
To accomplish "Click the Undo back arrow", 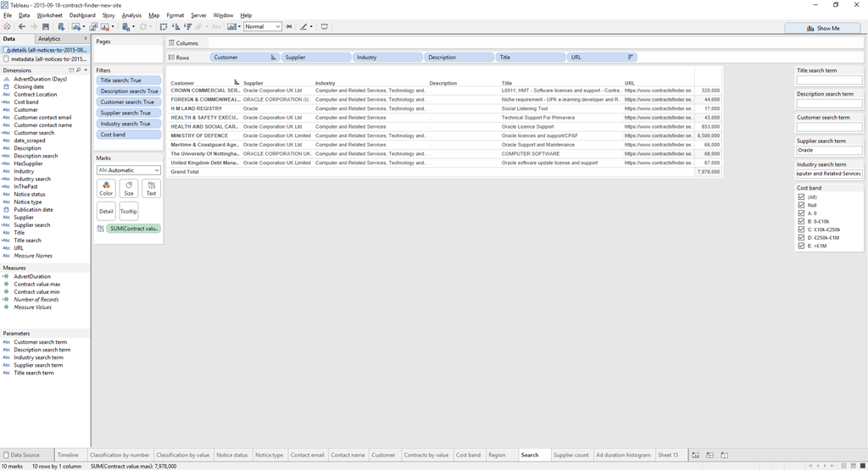I will pyautogui.click(x=22, y=26).
